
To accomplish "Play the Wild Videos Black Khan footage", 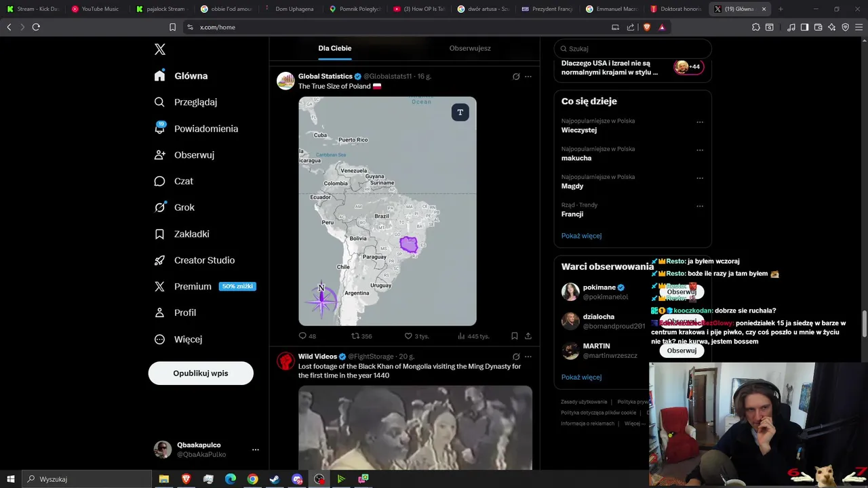I will (x=415, y=428).
